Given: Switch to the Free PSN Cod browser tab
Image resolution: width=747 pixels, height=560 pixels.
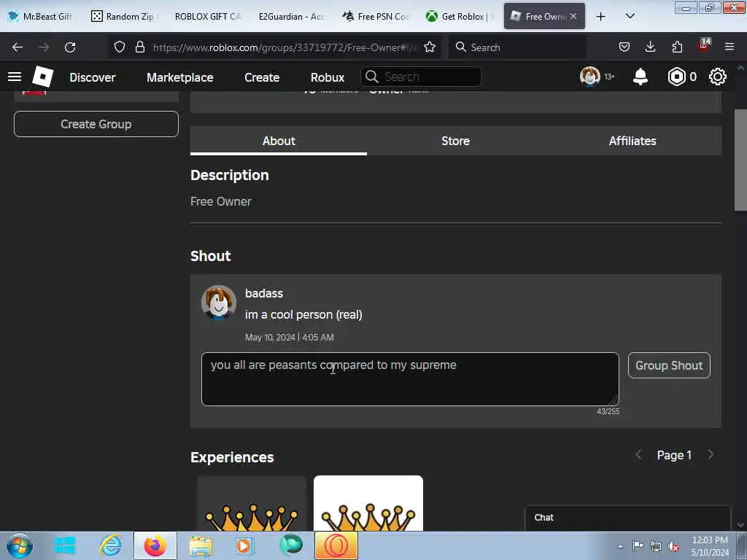Looking at the screenshot, I should pyautogui.click(x=376, y=16).
